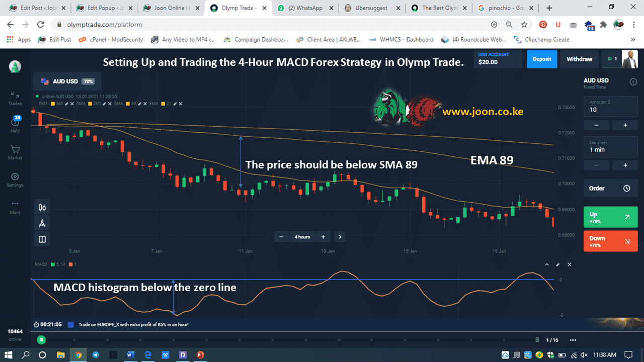Place a Down trade
Viewport: 644px width, 362px height.
coord(610,241)
